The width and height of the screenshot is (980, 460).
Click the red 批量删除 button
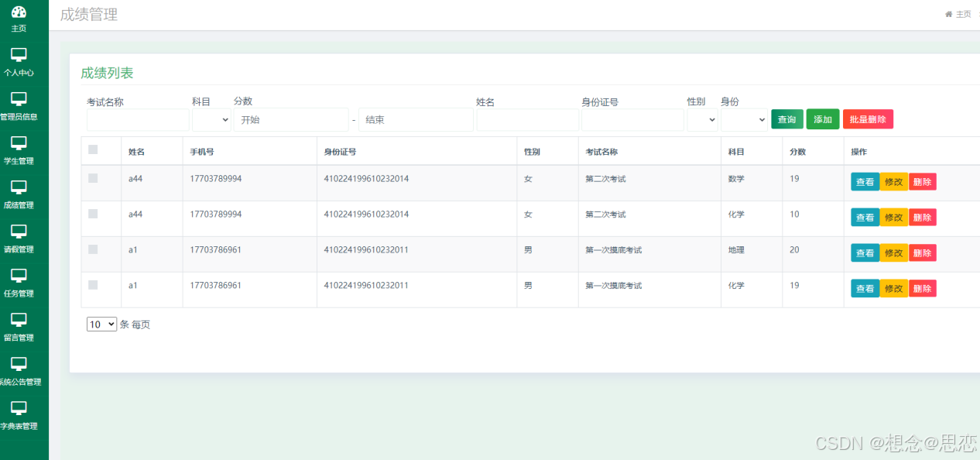tap(868, 119)
